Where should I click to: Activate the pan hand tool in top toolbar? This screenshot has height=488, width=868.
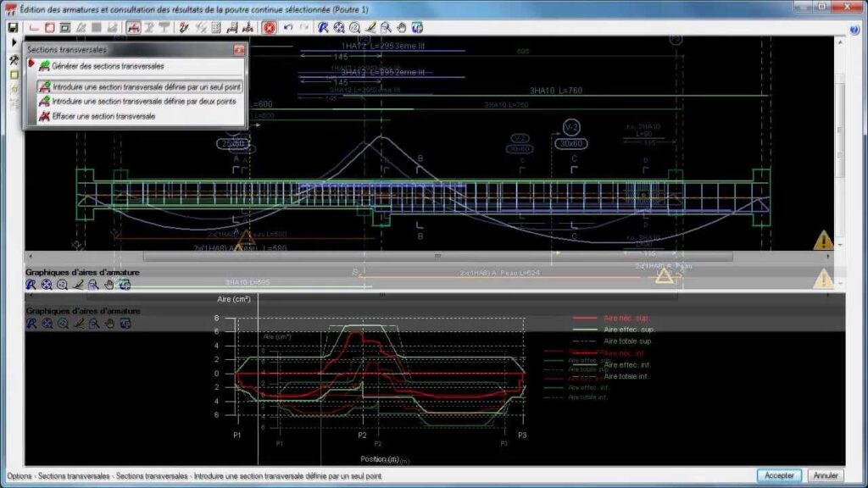(402, 27)
